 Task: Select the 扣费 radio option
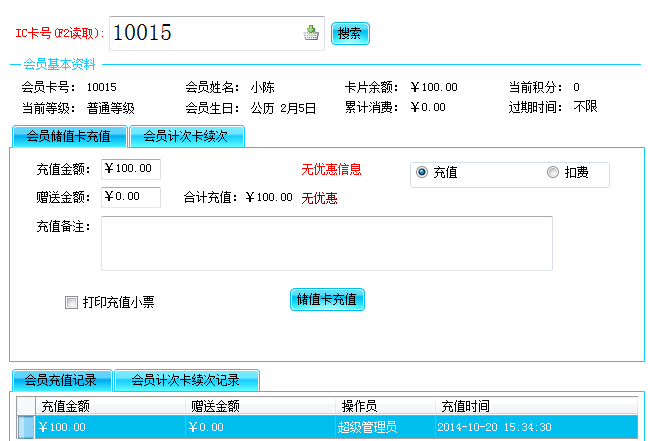click(x=553, y=172)
